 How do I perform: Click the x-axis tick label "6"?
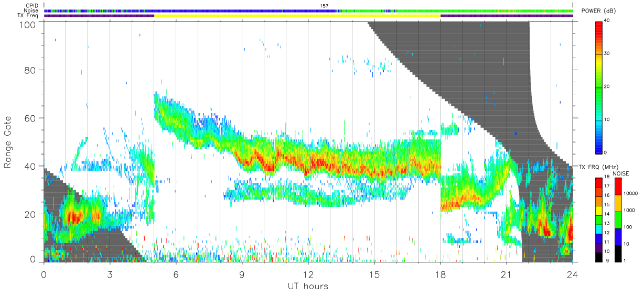pyautogui.click(x=176, y=274)
